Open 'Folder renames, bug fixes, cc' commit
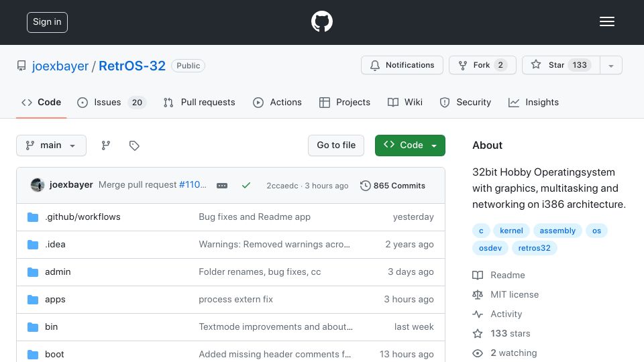The width and height of the screenshot is (644, 362). 260,271
